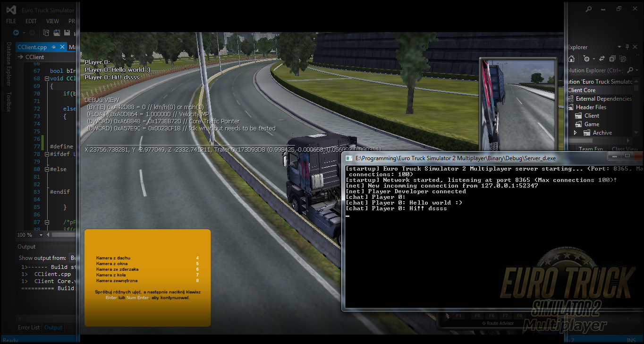Click the Solution Explorer search field

pyautogui.click(x=597, y=70)
